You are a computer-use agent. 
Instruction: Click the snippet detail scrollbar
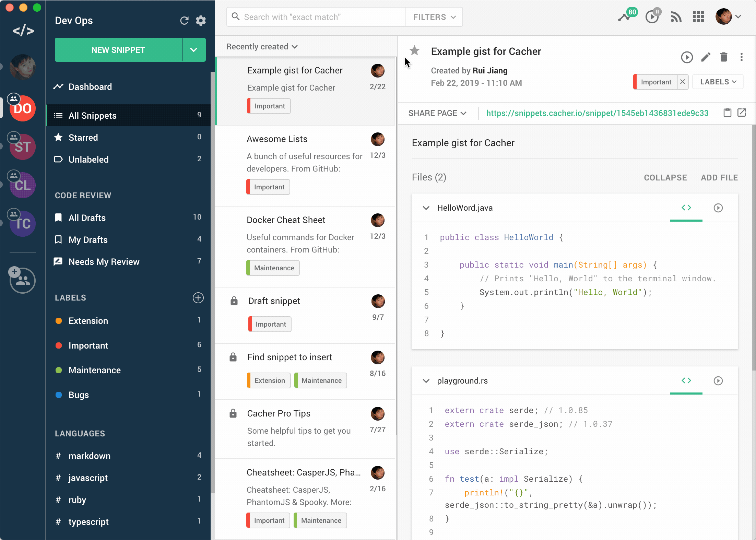click(754, 248)
